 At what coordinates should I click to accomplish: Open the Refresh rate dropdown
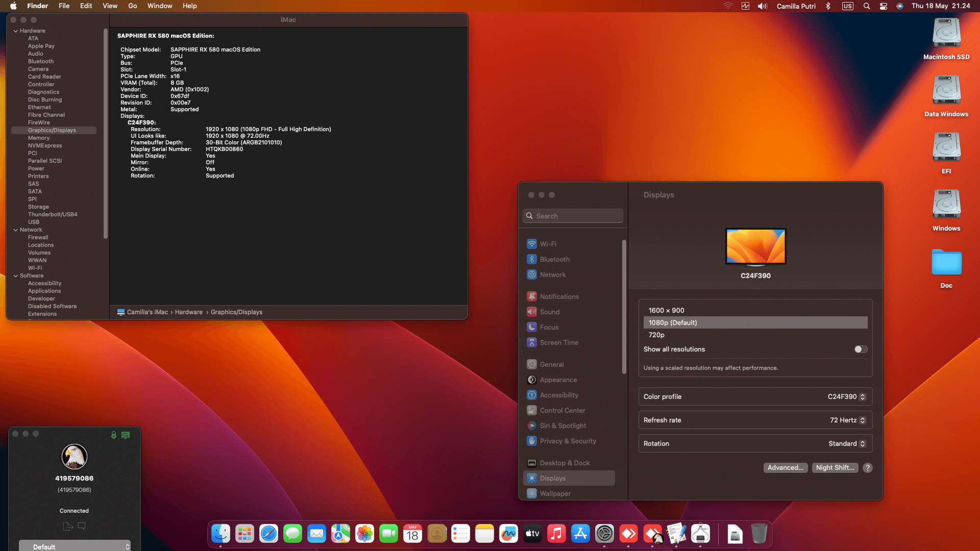848,420
